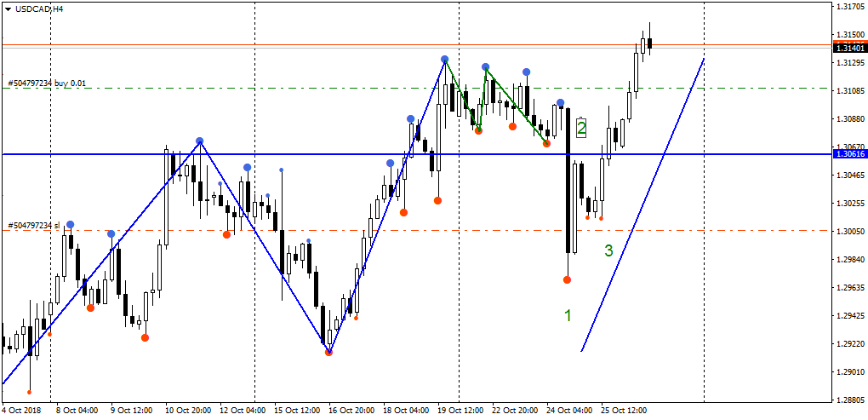Open the chart menu triangle beside USDCAD,H4
Screen dimensions: 868x420
tap(8, 9)
